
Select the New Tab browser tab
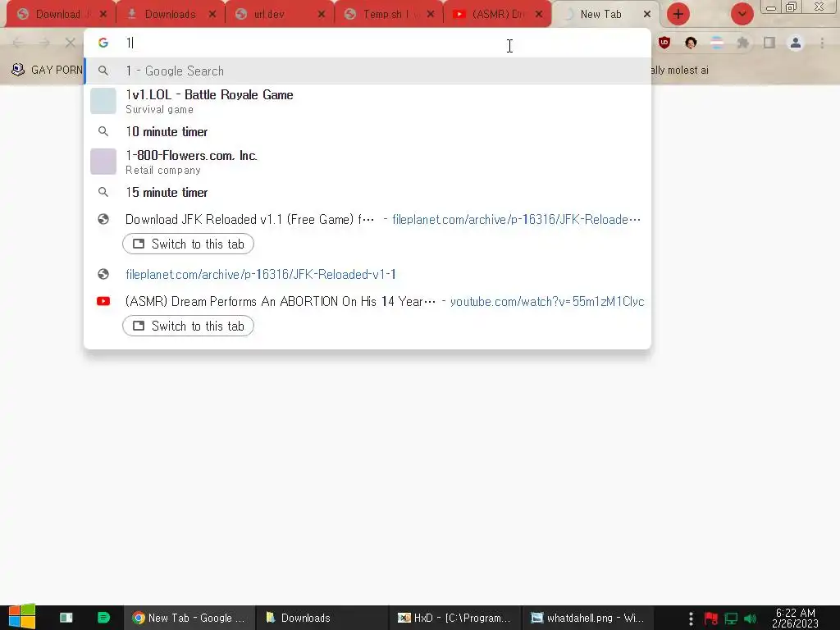tap(600, 15)
